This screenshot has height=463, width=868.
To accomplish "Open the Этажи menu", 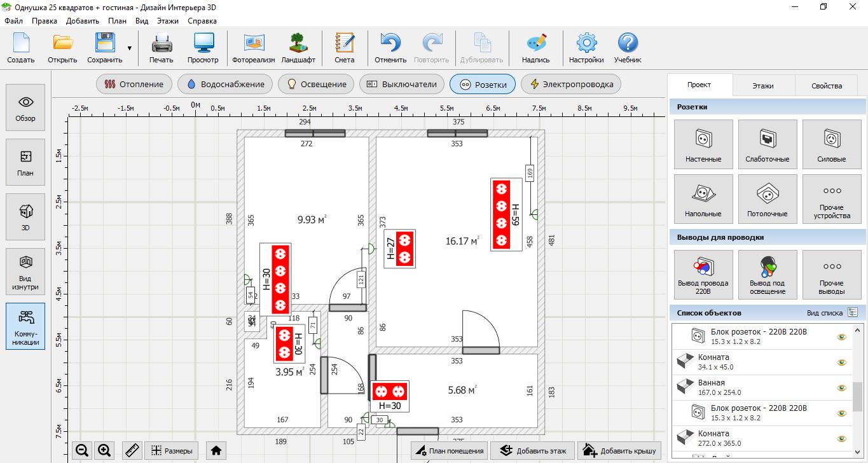I will 168,20.
